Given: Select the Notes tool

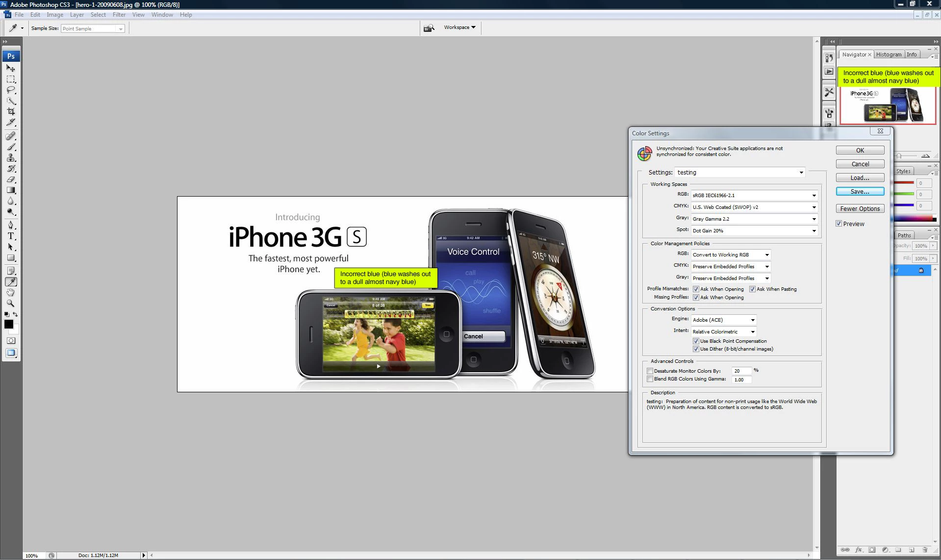Looking at the screenshot, I should pyautogui.click(x=10, y=271).
